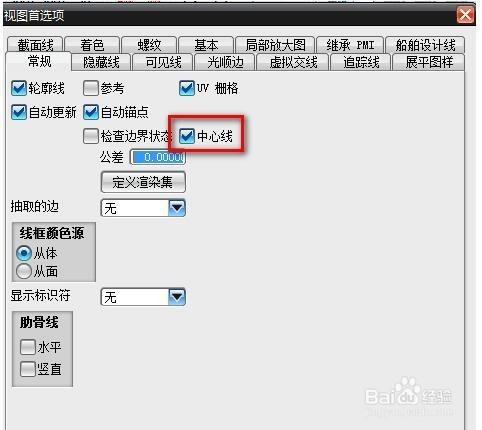Select the 螺纹 tab
The image size is (482, 430).
point(149,45)
